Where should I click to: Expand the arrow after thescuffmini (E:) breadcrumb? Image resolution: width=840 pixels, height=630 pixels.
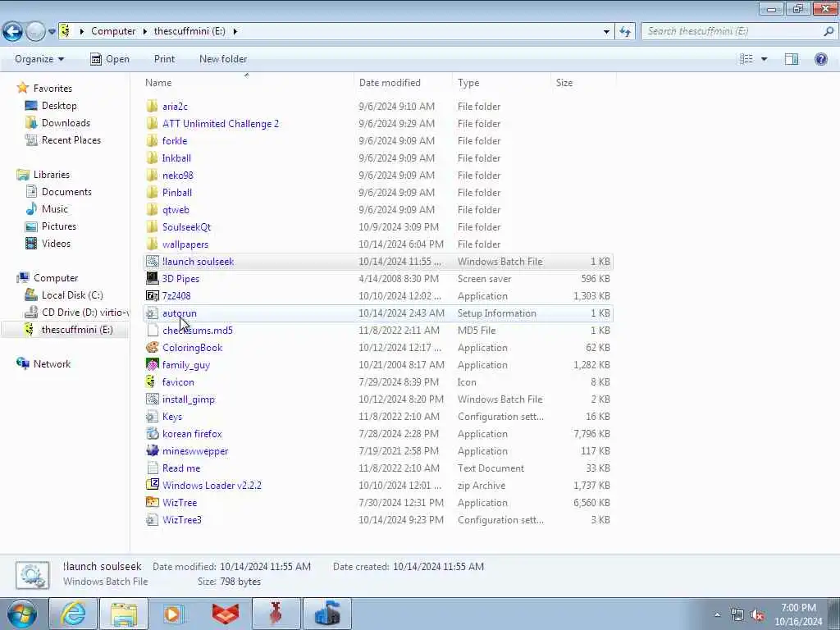[235, 31]
